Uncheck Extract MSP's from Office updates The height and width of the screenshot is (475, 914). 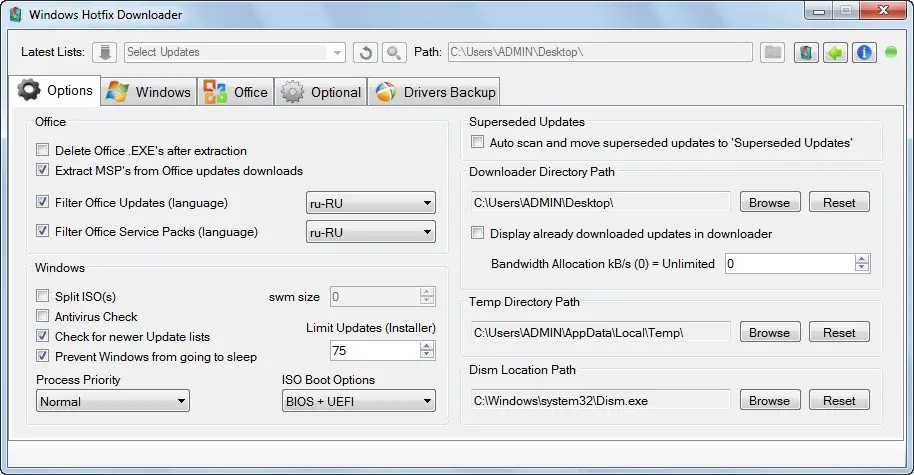point(43,170)
